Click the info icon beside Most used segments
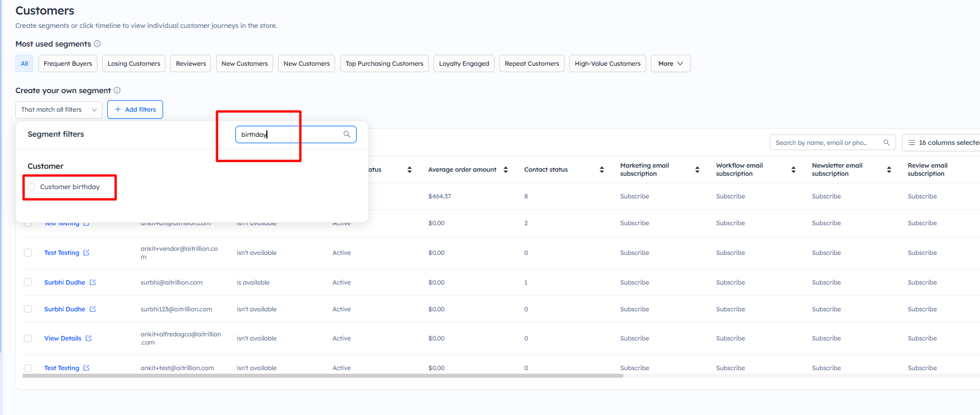980x415 pixels. point(97,44)
